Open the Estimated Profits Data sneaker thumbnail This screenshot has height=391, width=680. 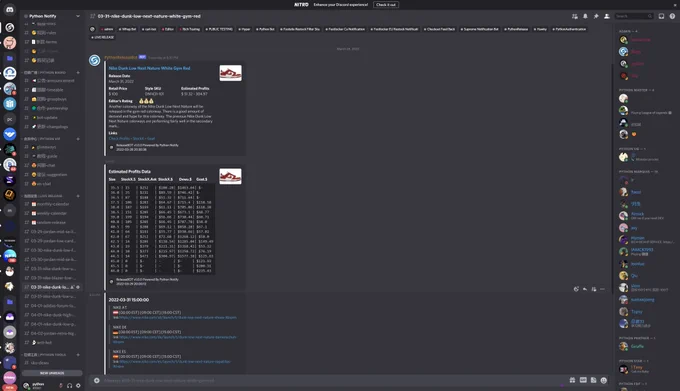point(230,176)
